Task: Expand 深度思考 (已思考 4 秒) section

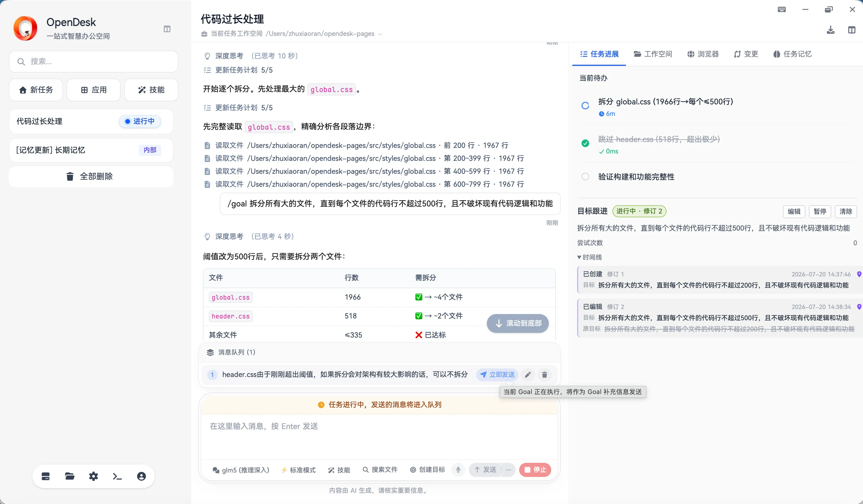Action: pos(249,237)
